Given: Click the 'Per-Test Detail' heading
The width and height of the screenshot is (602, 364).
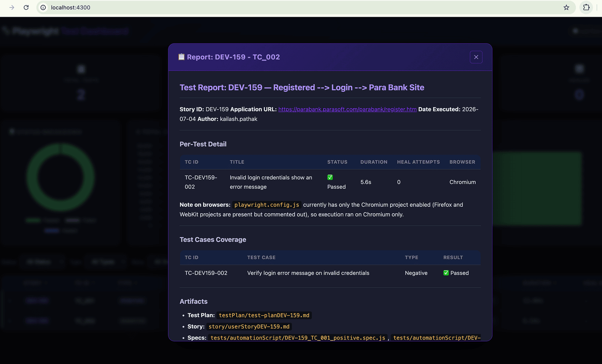Looking at the screenshot, I should click(x=203, y=144).
